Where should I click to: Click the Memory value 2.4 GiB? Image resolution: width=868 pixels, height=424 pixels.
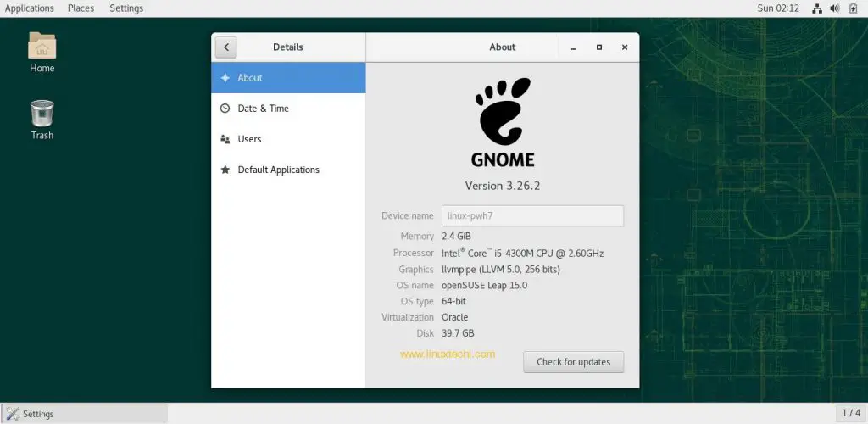click(457, 237)
